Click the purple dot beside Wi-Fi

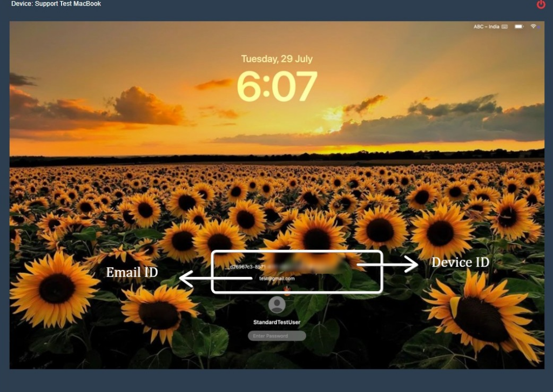coord(539,26)
